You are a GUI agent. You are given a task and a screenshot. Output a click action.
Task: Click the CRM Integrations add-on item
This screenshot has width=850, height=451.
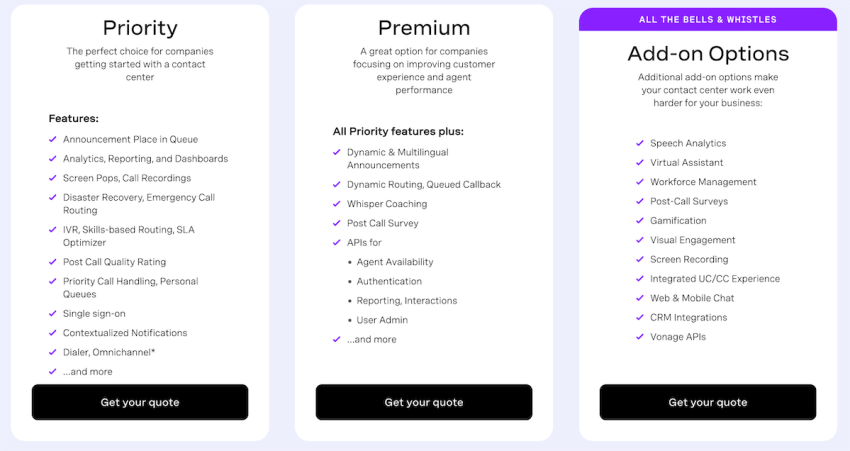tap(688, 318)
